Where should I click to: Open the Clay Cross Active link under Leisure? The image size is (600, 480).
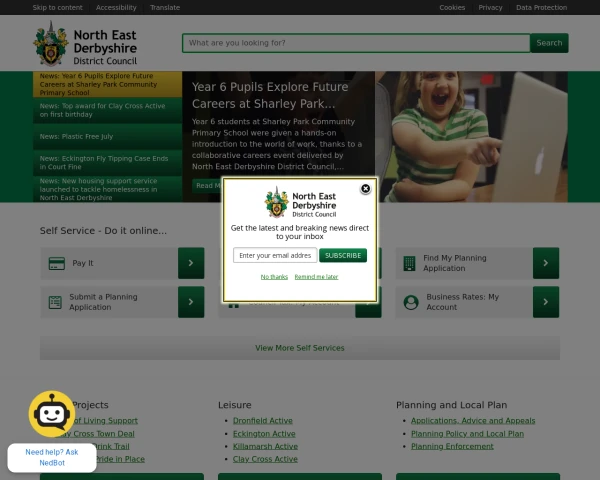coord(265,459)
